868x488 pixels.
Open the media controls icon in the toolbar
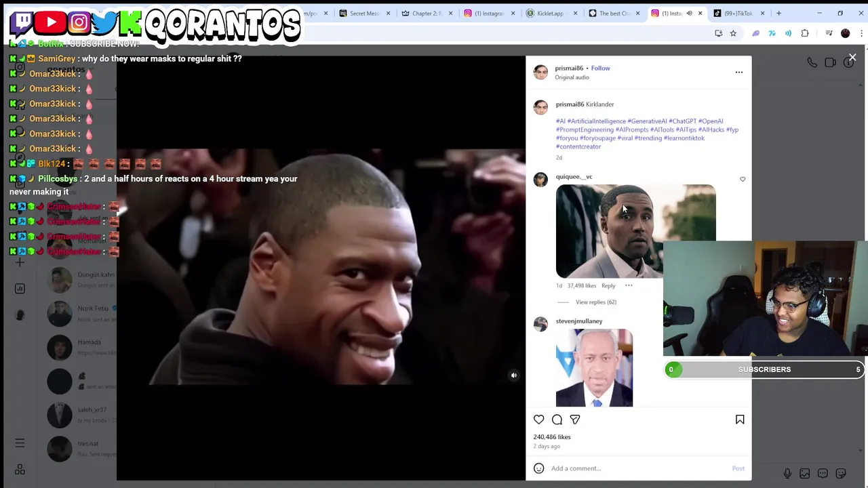tap(829, 33)
